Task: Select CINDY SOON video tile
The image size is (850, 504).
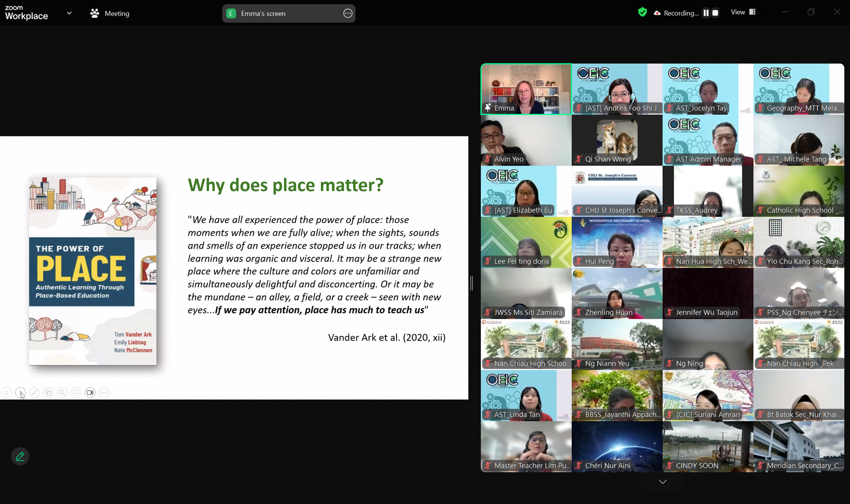Action: 708,447
